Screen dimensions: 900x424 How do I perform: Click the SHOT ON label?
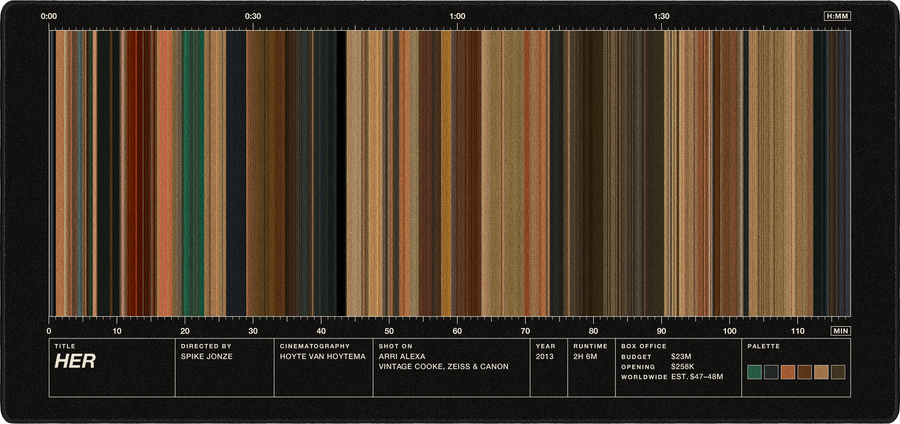pos(393,347)
